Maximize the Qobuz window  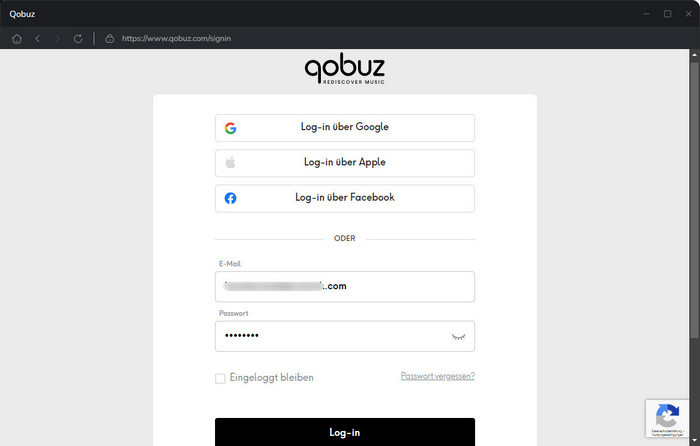pyautogui.click(x=667, y=14)
